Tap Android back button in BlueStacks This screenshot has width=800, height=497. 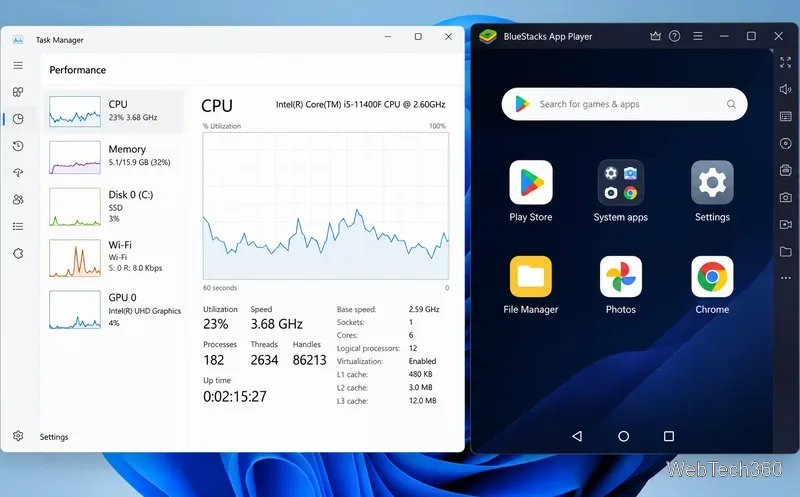coord(577,436)
